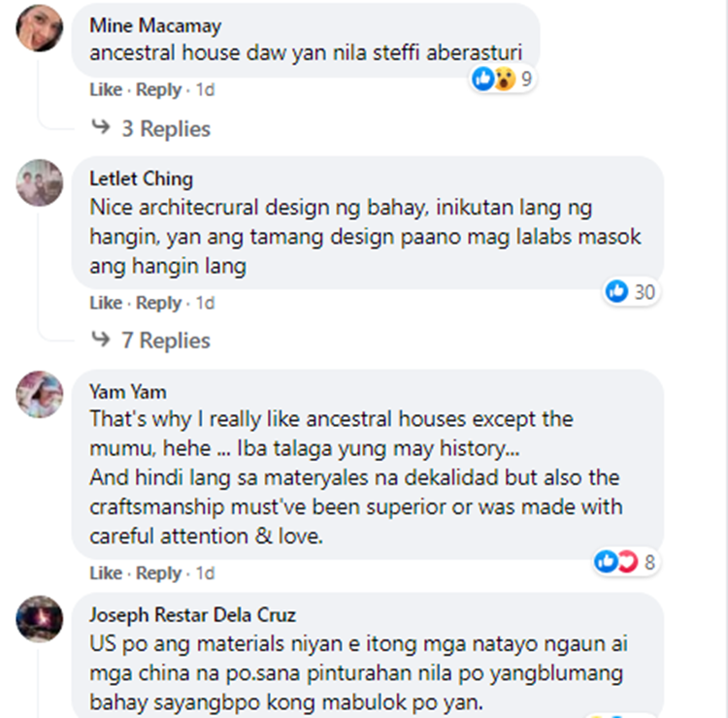Open Letlet Ching's profile avatar
The image size is (728, 718).
(40, 182)
